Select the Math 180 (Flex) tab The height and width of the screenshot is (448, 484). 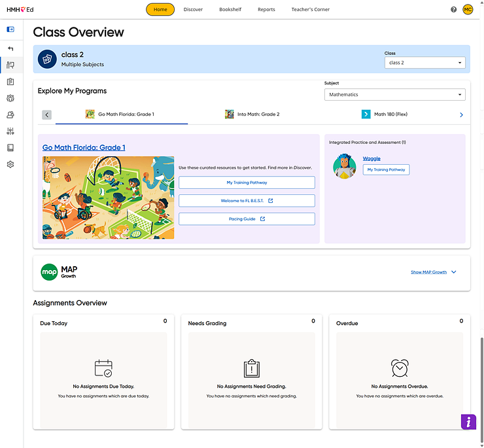[385, 114]
